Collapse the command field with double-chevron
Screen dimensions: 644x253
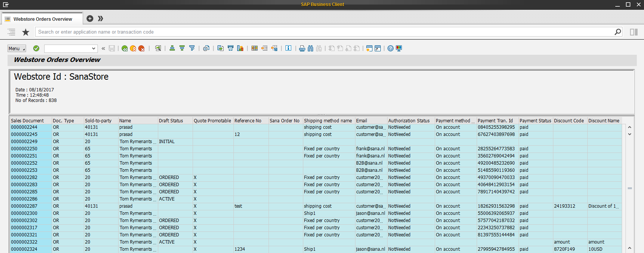(x=103, y=48)
